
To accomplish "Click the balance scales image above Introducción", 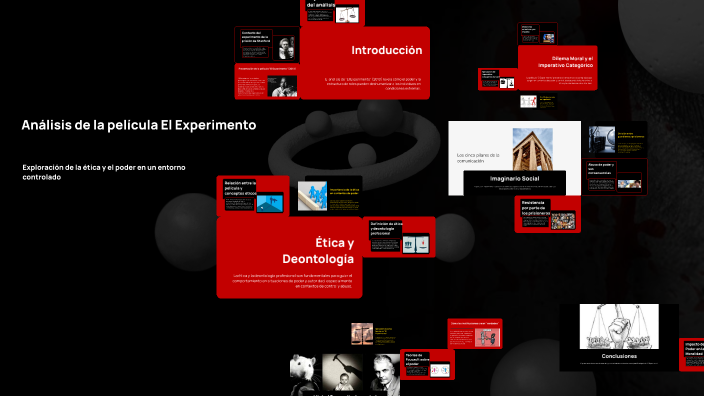I will (347, 14).
